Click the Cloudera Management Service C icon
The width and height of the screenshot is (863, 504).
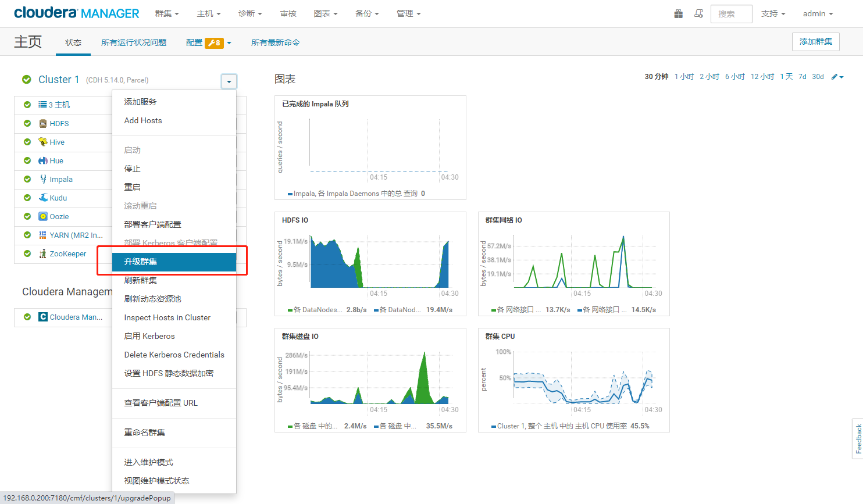tap(43, 317)
